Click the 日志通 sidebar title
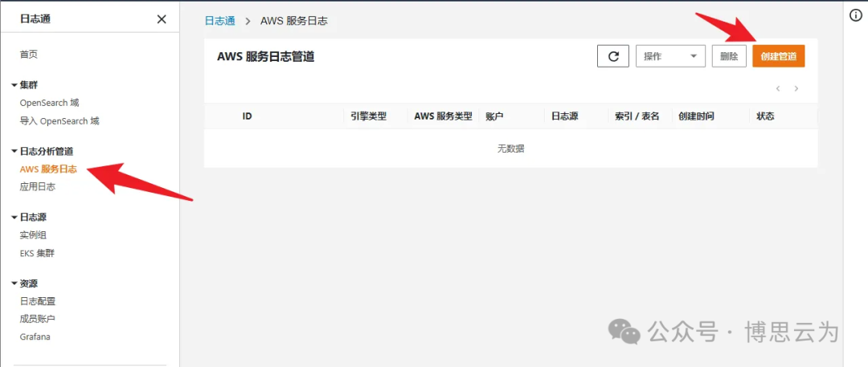Image resolution: width=868 pixels, height=367 pixels. (35, 19)
